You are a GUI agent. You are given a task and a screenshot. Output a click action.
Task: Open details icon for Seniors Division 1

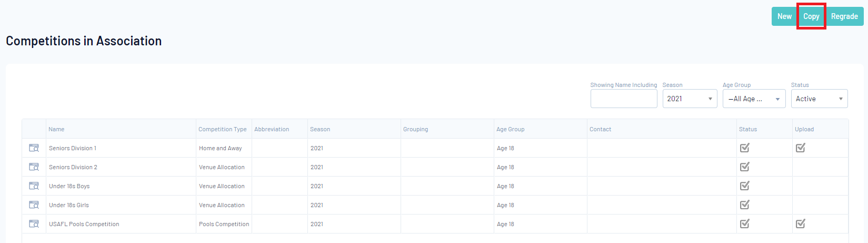coord(34,148)
